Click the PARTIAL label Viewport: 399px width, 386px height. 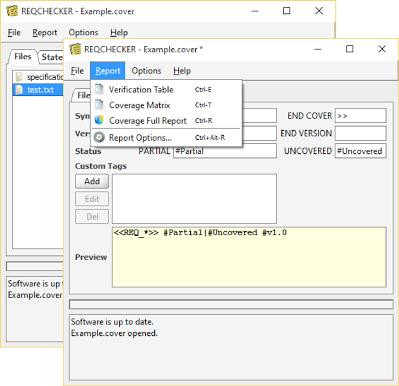(x=154, y=151)
